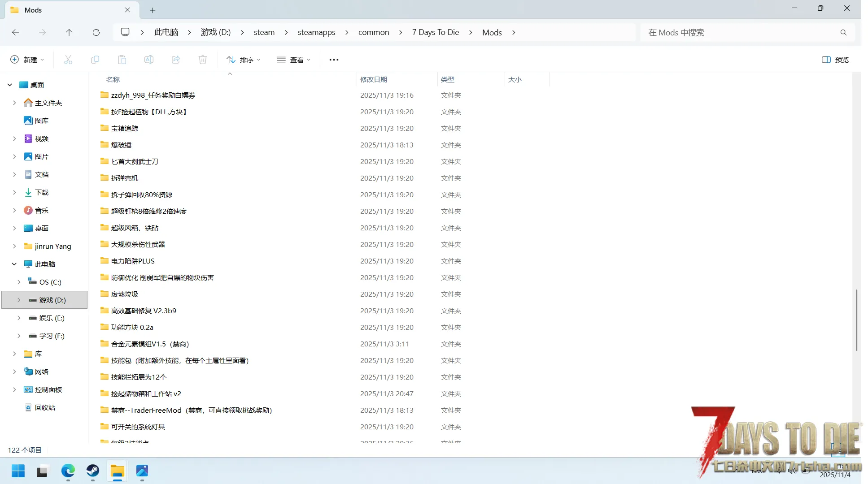Click the Back navigation arrow

tap(16, 32)
